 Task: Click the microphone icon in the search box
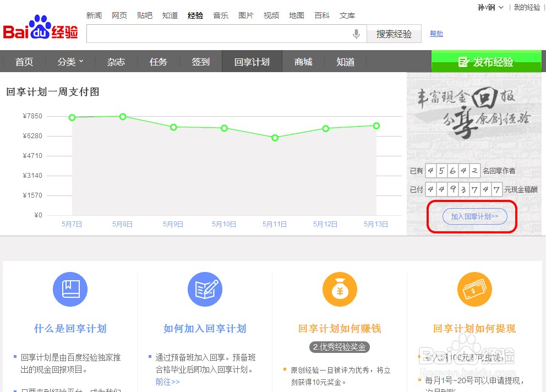click(355, 34)
